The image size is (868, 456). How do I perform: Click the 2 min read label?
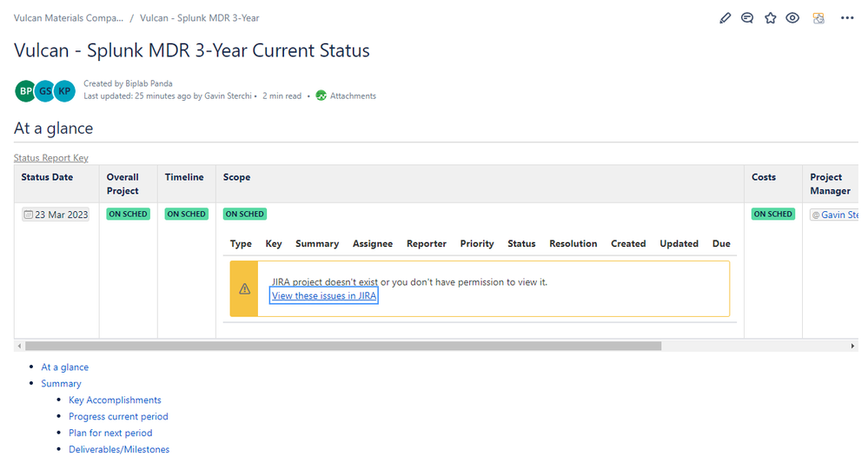[282, 96]
